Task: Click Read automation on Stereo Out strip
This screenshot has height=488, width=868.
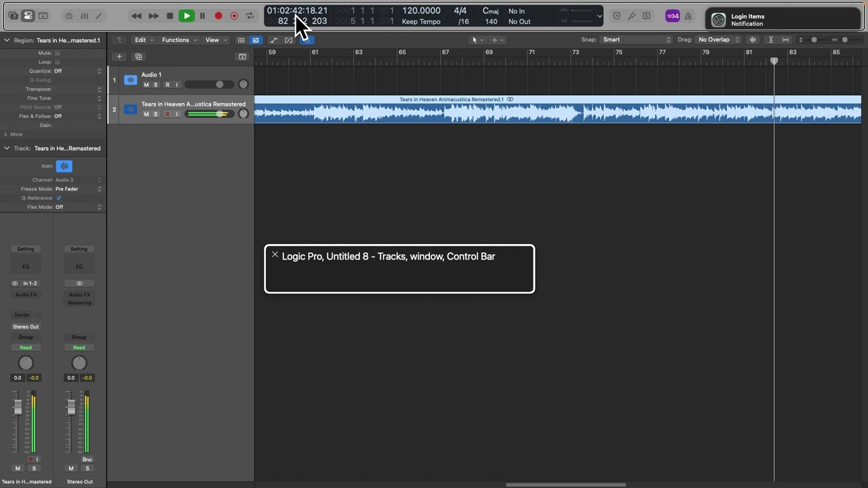Action: (79, 348)
